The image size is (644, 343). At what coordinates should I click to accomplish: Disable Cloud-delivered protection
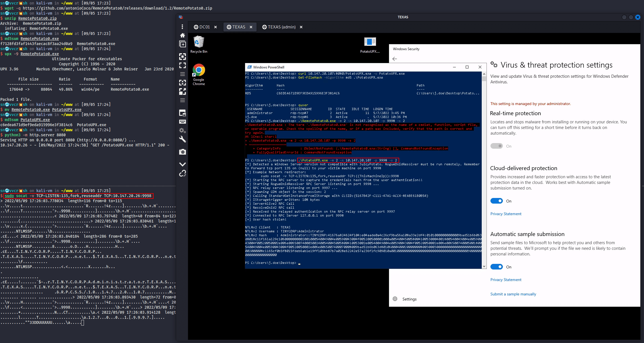click(496, 201)
